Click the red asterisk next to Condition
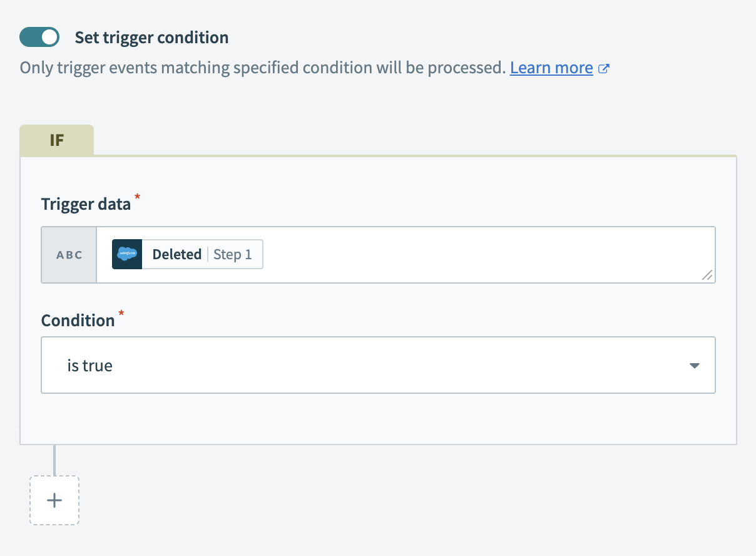Viewport: 756px width, 556px height. pyautogui.click(x=121, y=314)
